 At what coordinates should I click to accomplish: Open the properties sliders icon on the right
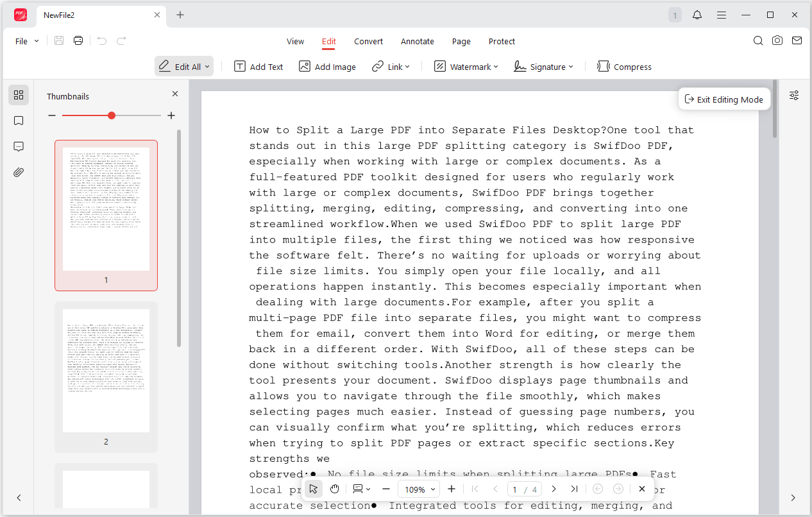[x=794, y=95]
